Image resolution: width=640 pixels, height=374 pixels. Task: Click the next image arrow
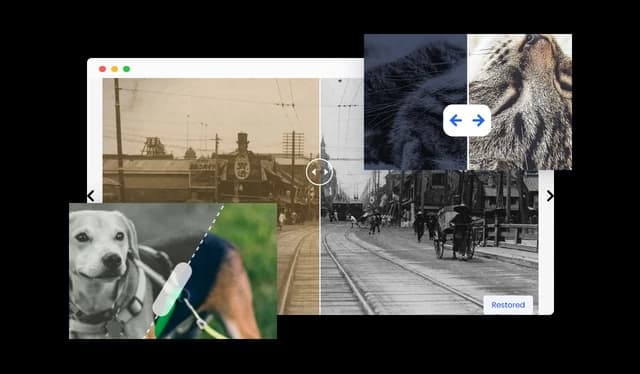[x=550, y=196]
